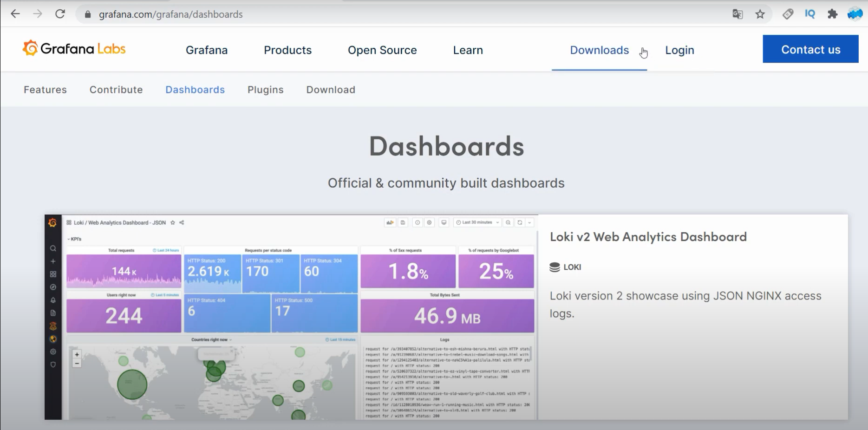Open the Open Source menu
The height and width of the screenshot is (430, 868).
pyautogui.click(x=382, y=50)
